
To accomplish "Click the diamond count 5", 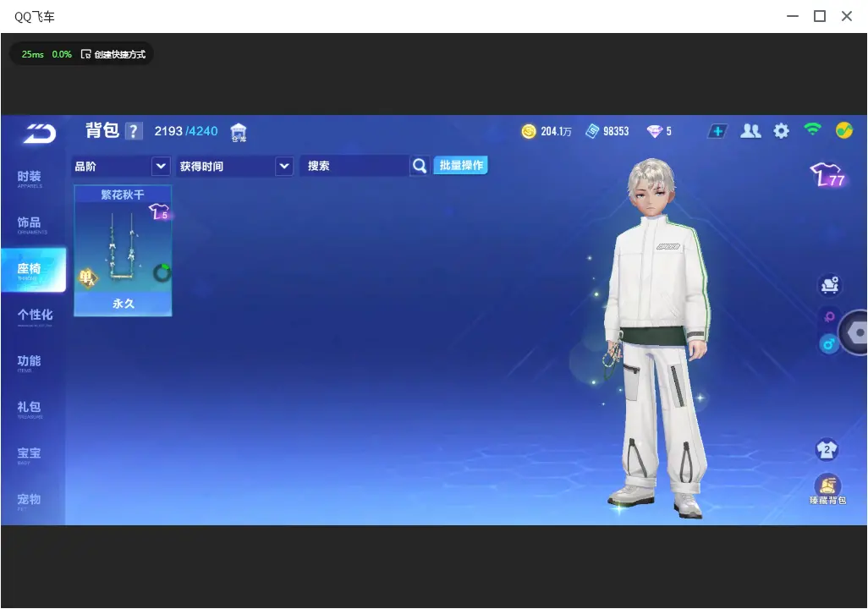I will (x=668, y=131).
